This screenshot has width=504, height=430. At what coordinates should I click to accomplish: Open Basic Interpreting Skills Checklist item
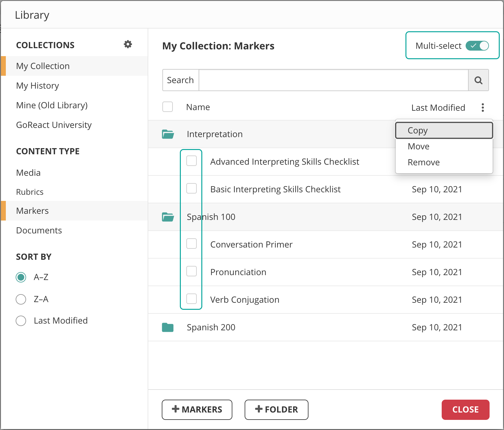[x=275, y=189]
